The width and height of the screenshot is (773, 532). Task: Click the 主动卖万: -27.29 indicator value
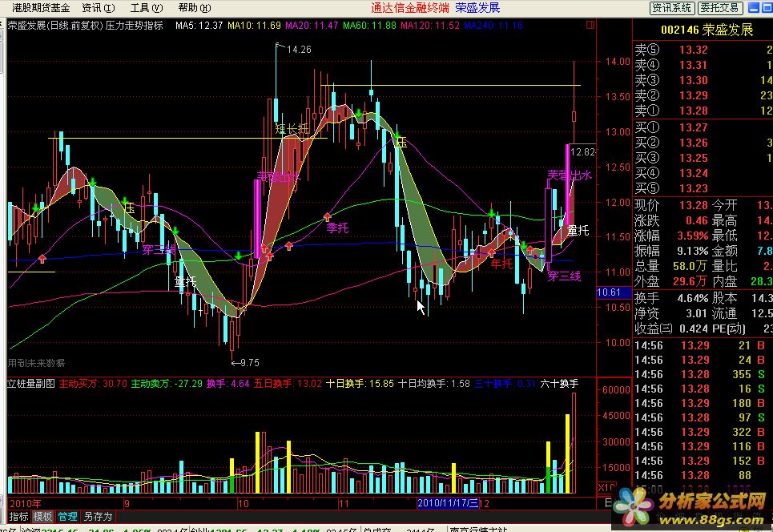pos(167,384)
